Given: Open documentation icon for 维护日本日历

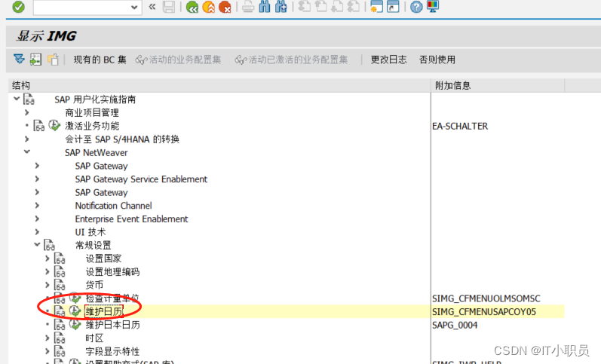Looking at the screenshot, I should click(60, 325).
